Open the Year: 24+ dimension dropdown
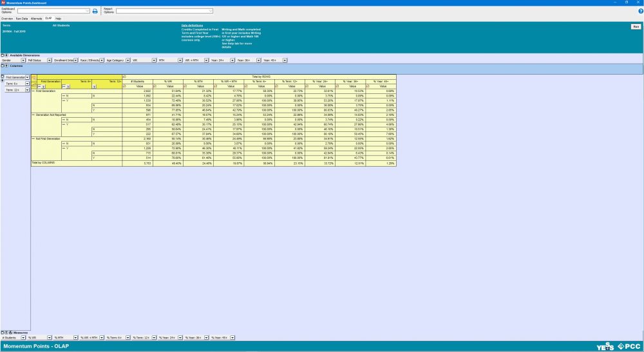 point(232,60)
